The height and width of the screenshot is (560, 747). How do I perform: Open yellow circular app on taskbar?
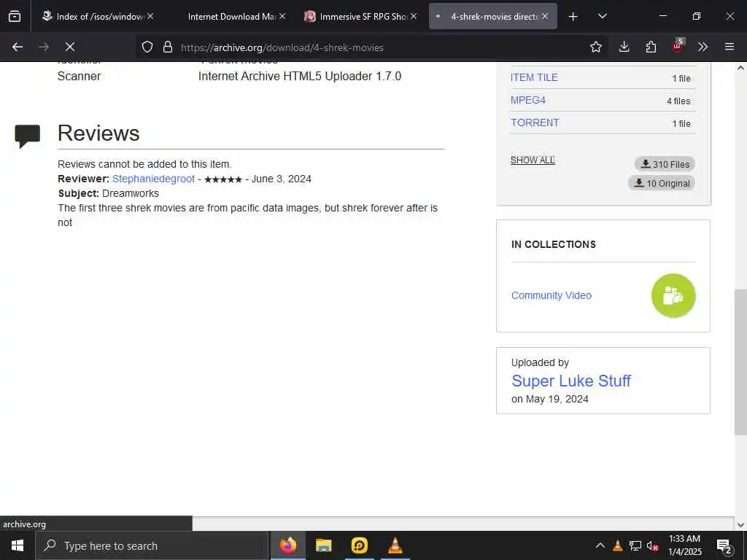pyautogui.click(x=359, y=545)
